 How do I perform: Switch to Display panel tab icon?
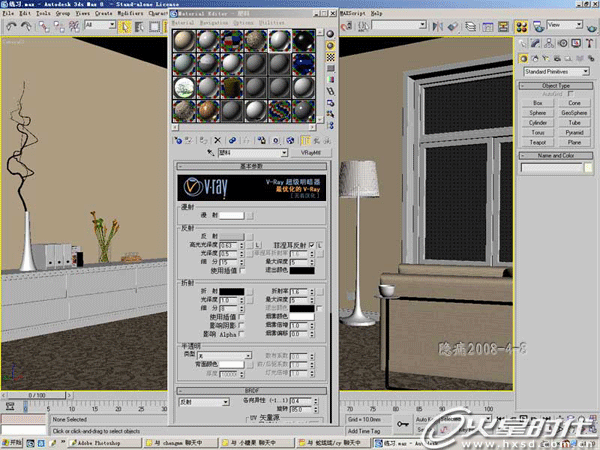coord(576,44)
